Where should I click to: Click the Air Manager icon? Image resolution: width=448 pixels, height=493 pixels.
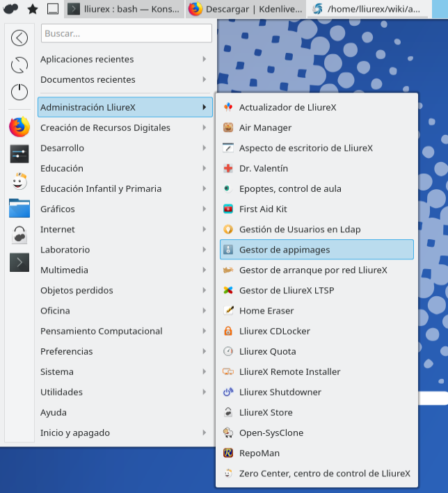pyautogui.click(x=228, y=128)
